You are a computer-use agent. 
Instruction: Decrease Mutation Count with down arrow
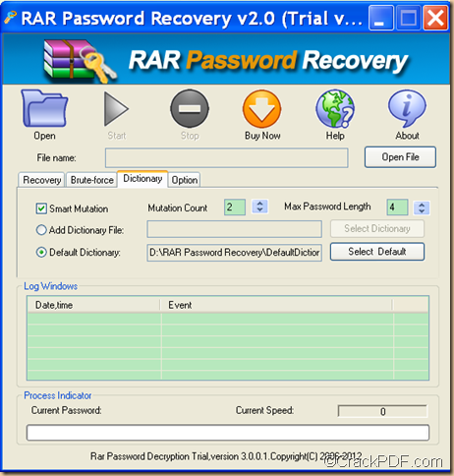pos(260,210)
